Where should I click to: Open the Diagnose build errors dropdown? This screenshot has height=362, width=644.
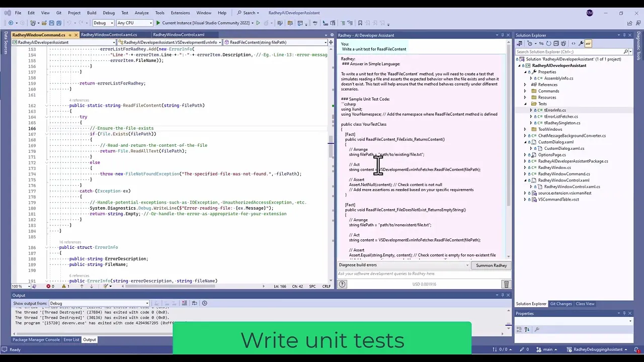point(404,265)
